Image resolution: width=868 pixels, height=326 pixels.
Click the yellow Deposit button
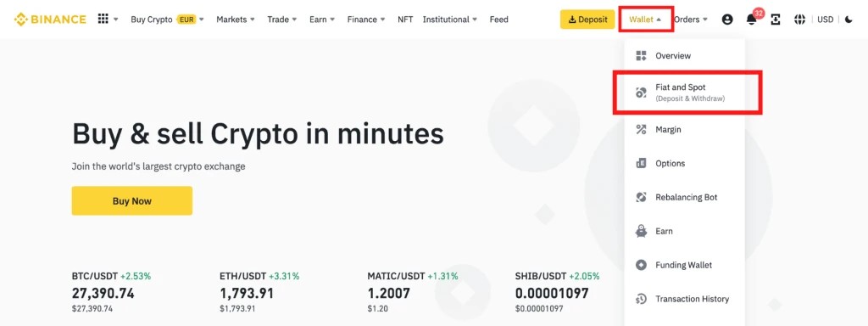point(587,20)
